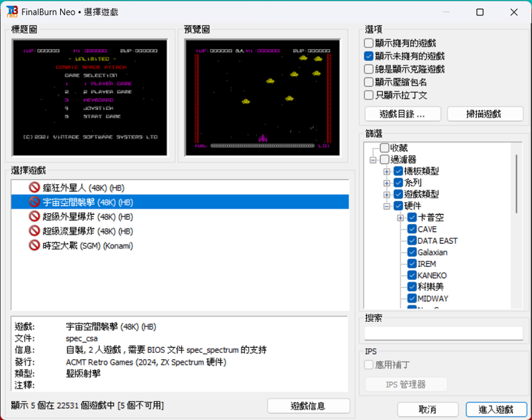Uncheck the 機板類型 filter checkbox
Image resolution: width=532 pixels, height=420 pixels.
[x=398, y=171]
